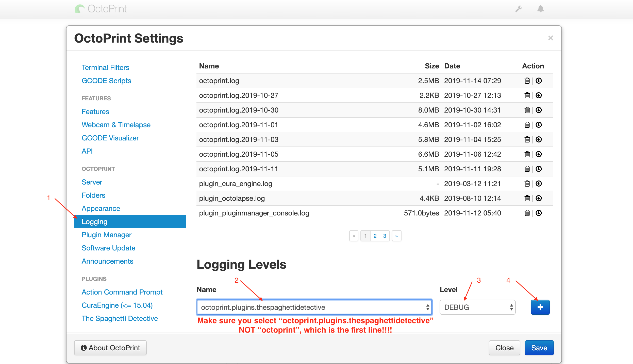Open Features settings section
Screen dimensions: 633x364
click(95, 112)
